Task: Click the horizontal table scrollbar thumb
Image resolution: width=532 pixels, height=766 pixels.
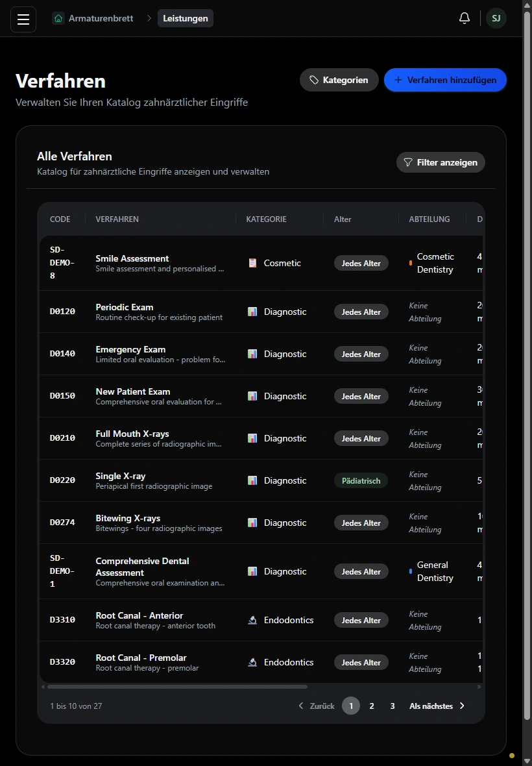Action: [177, 687]
